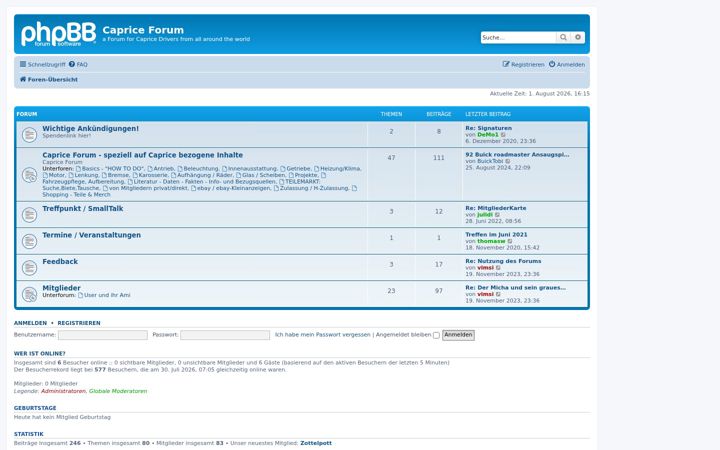Toggle the Angemeldet bleiben checkbox

[436, 335]
